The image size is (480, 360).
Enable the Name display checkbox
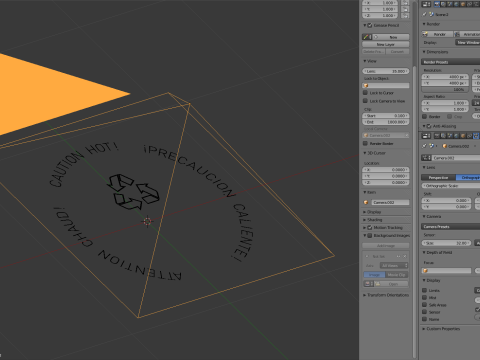point(424,319)
